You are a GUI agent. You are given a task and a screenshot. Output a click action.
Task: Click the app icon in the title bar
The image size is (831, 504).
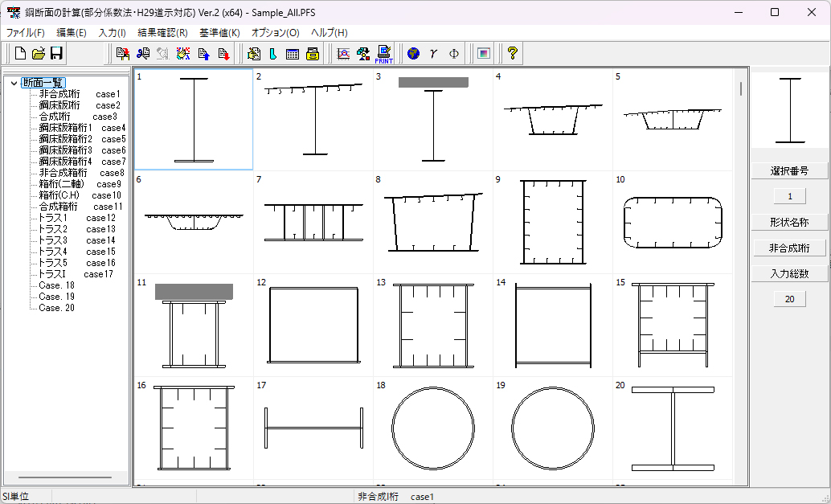[x=14, y=12]
